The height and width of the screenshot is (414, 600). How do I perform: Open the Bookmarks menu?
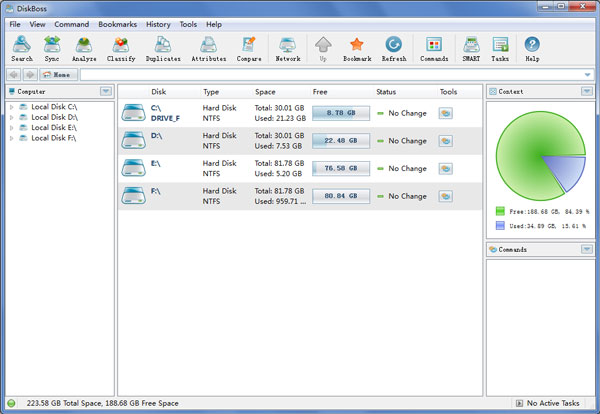(x=117, y=23)
